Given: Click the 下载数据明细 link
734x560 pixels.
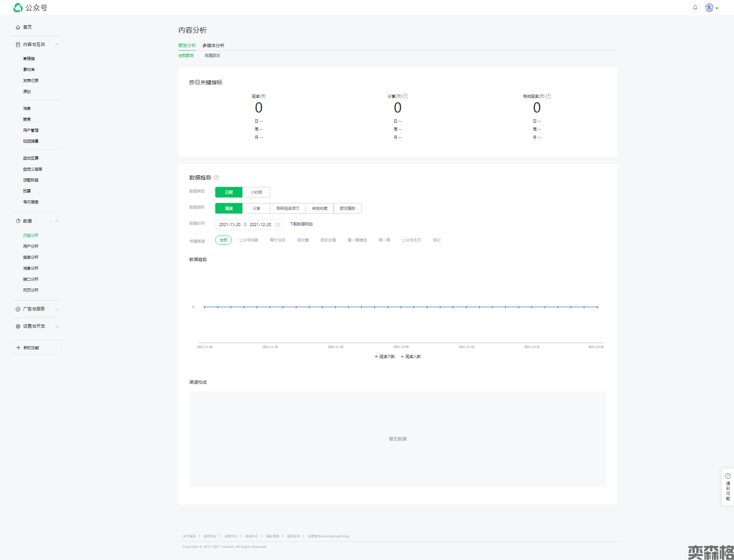Looking at the screenshot, I should 301,224.
